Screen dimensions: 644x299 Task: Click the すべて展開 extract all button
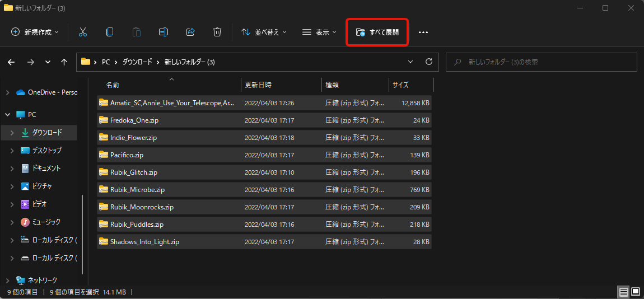pos(377,32)
